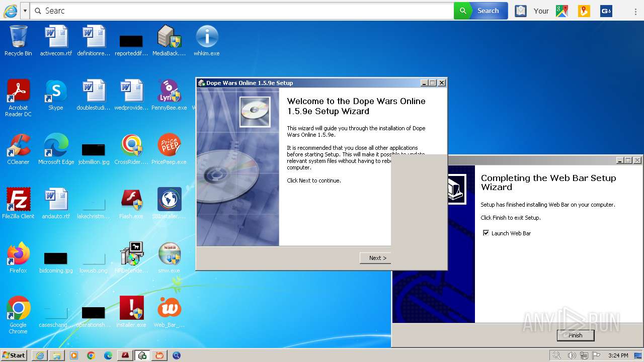Viewport: 644px width, 362px height.
Task: Open FileZilla Client desktop shortcut
Action: tap(18, 203)
